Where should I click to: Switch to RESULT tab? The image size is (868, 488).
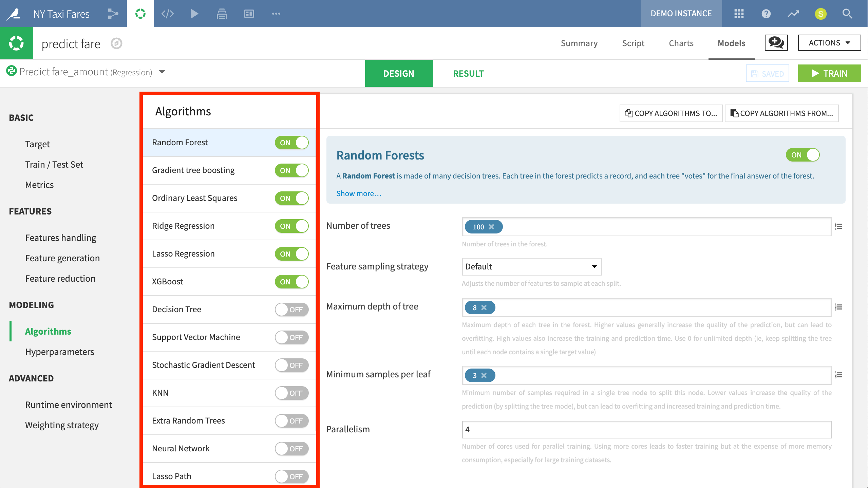tap(468, 73)
